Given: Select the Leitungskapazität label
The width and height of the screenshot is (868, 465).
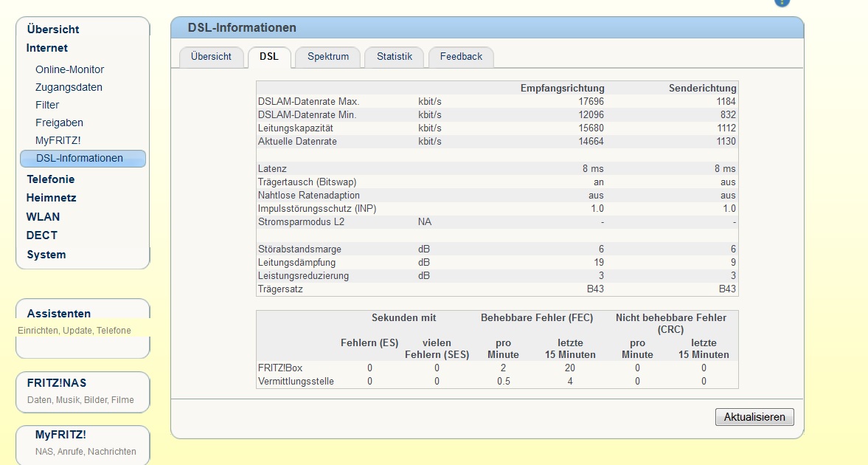Looking at the screenshot, I should click(296, 128).
